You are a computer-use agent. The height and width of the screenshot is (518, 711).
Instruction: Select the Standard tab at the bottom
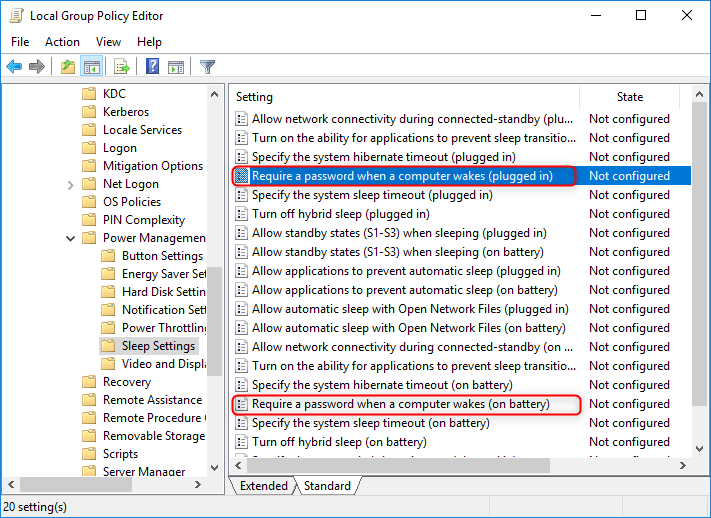(x=327, y=486)
